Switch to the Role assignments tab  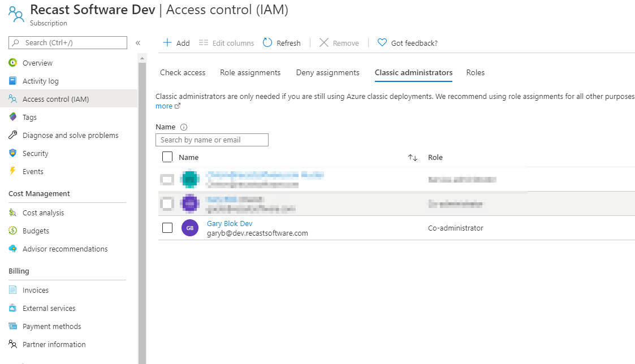pyautogui.click(x=250, y=72)
